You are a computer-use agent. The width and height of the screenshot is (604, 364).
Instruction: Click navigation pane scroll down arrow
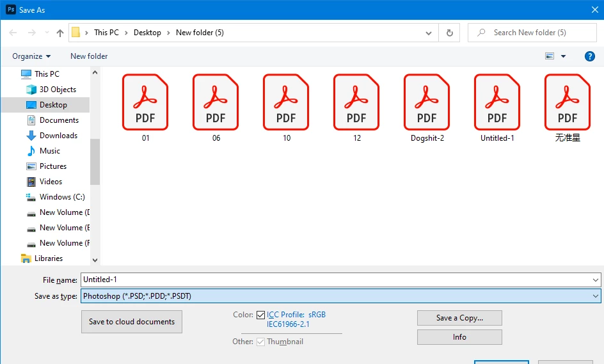95,260
